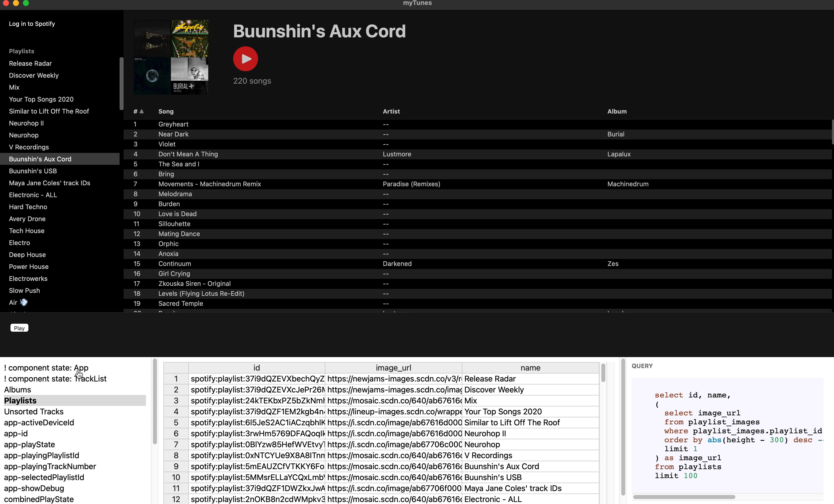Sort by the # column arrow

click(141, 111)
